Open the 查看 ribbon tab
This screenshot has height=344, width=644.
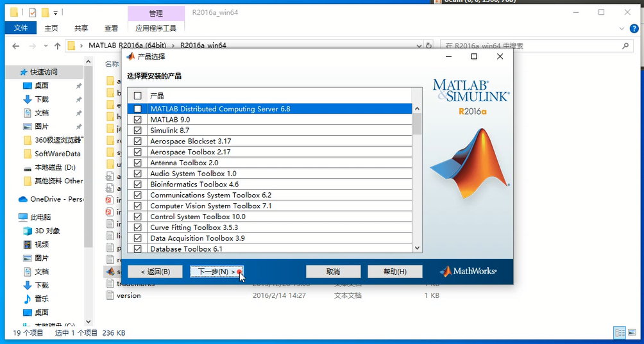112,28
